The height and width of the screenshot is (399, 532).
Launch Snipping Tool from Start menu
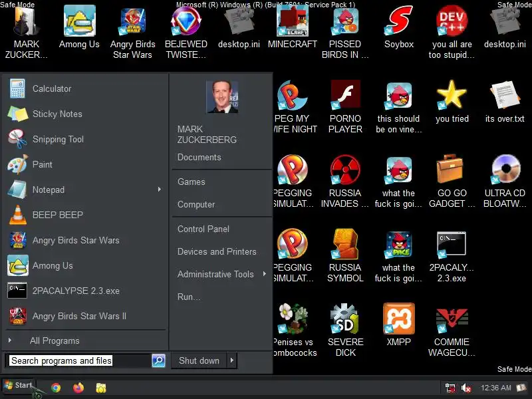point(85,139)
